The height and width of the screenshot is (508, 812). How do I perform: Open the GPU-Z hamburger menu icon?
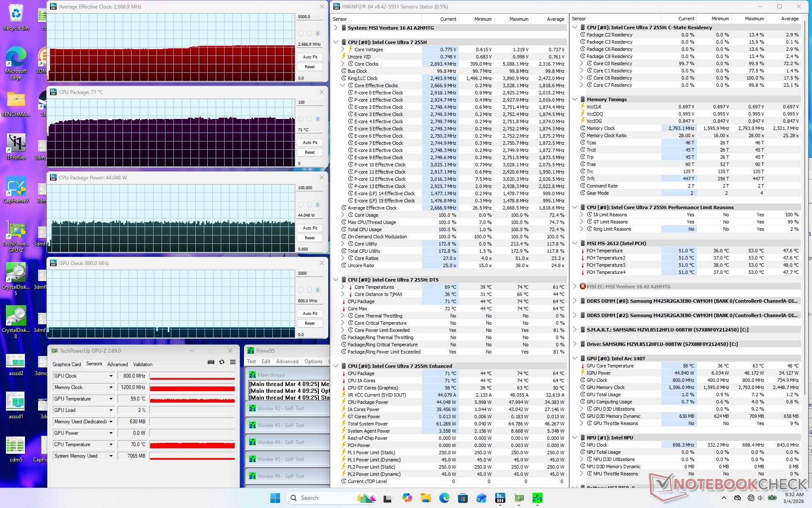click(233, 362)
